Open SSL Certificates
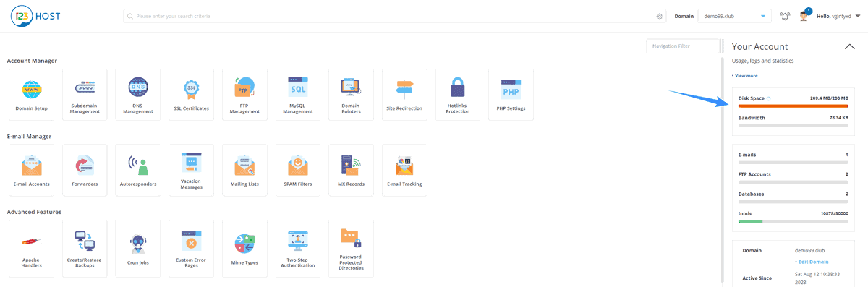868x287 pixels. click(x=192, y=95)
